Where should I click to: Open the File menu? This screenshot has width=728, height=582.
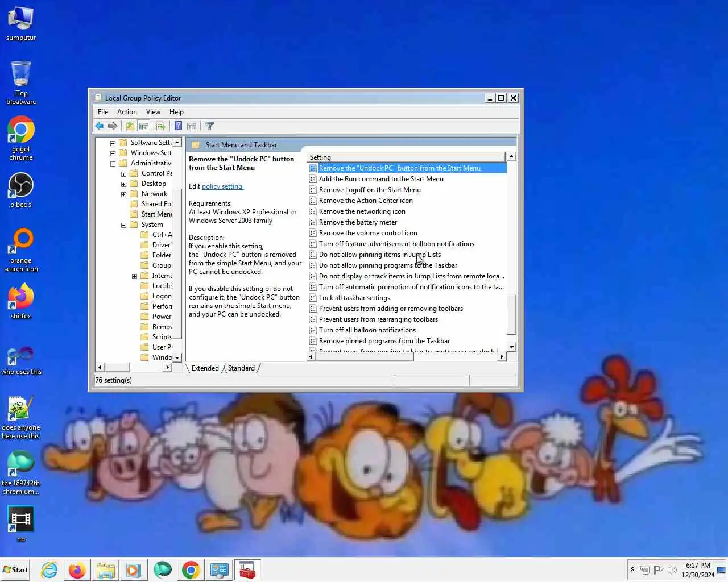click(x=103, y=112)
